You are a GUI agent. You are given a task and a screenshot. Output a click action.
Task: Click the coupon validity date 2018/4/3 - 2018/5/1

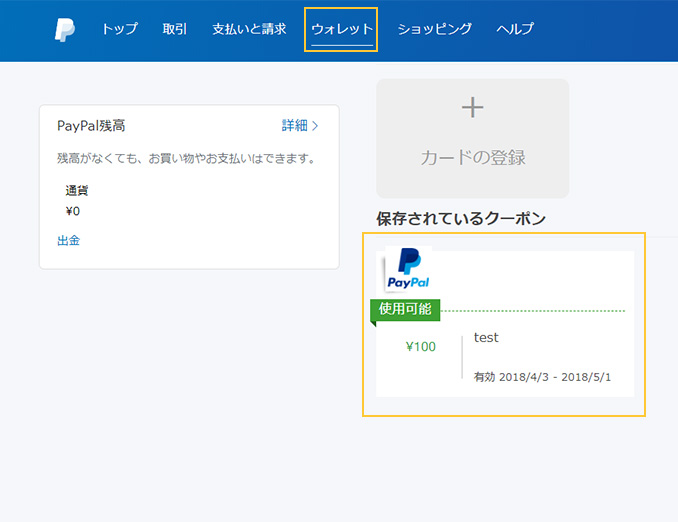tap(542, 377)
